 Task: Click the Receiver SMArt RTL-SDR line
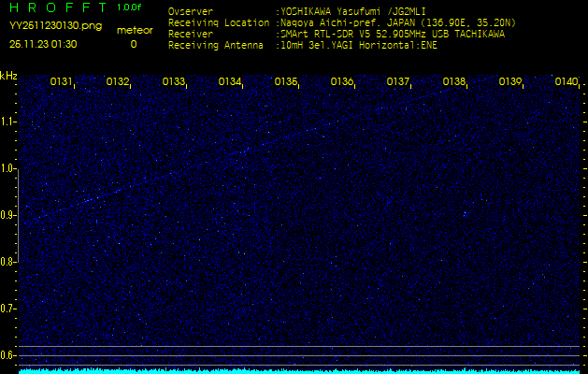(x=337, y=33)
